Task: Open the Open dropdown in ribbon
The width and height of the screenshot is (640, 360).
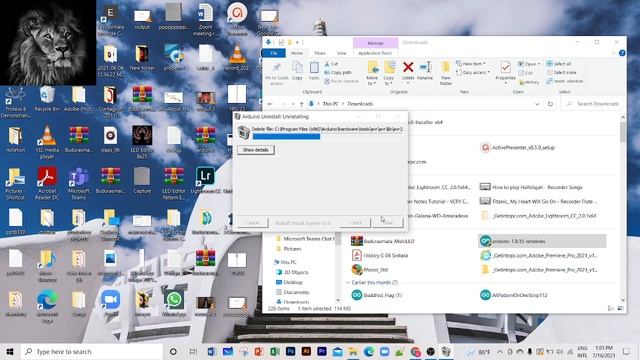Action: pyautogui.click(x=529, y=64)
